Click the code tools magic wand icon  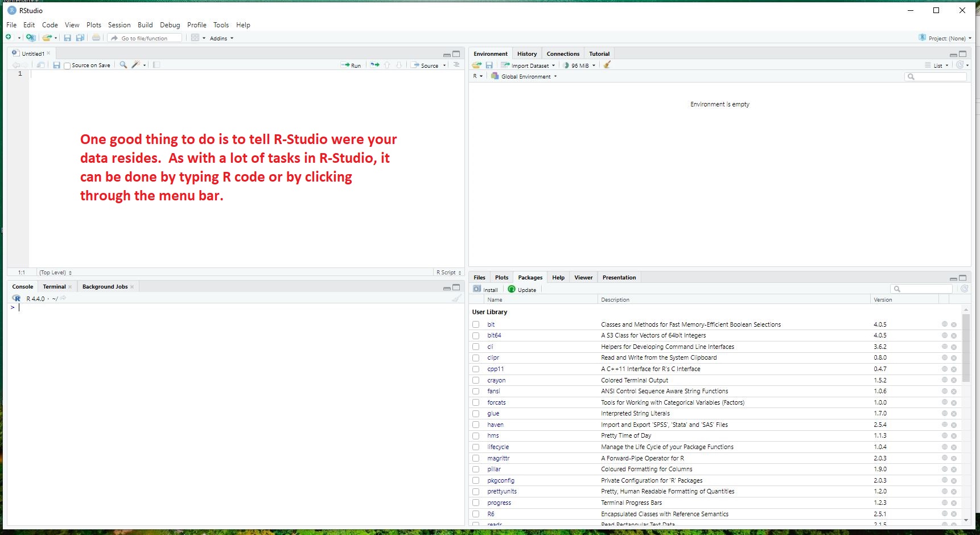pos(135,65)
